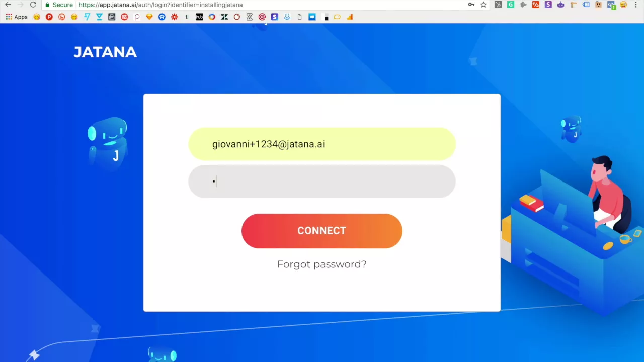
Task: Reload the page with refresh icon
Action: click(33, 5)
